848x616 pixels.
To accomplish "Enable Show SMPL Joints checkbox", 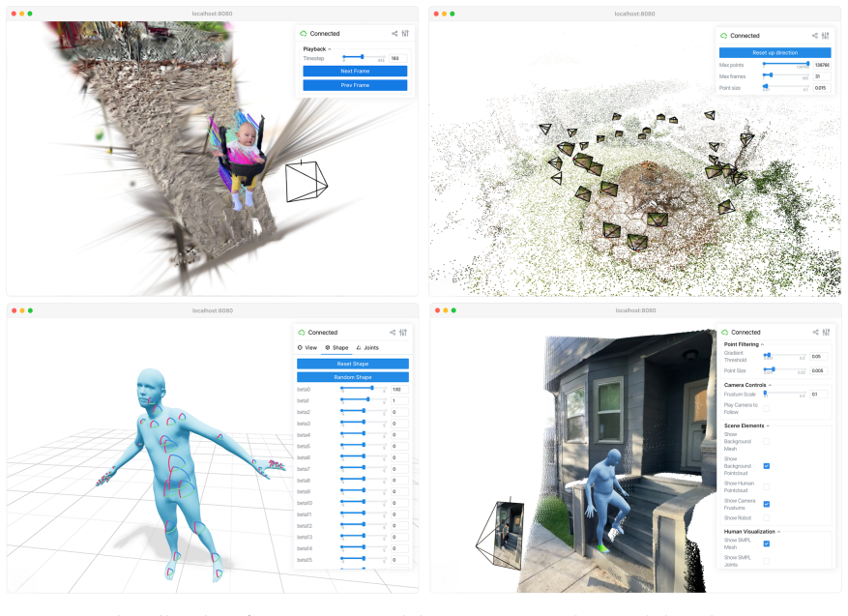I will (767, 561).
